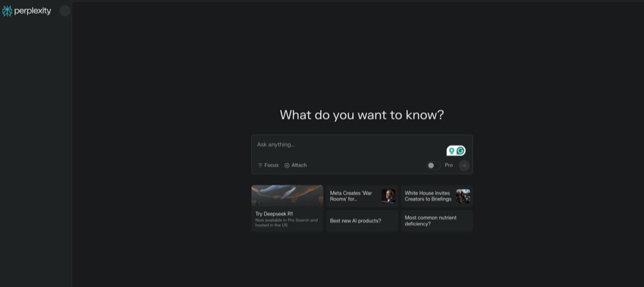The height and width of the screenshot is (287, 644).
Task: Click the Pro label beside the switch
Action: pos(449,165)
